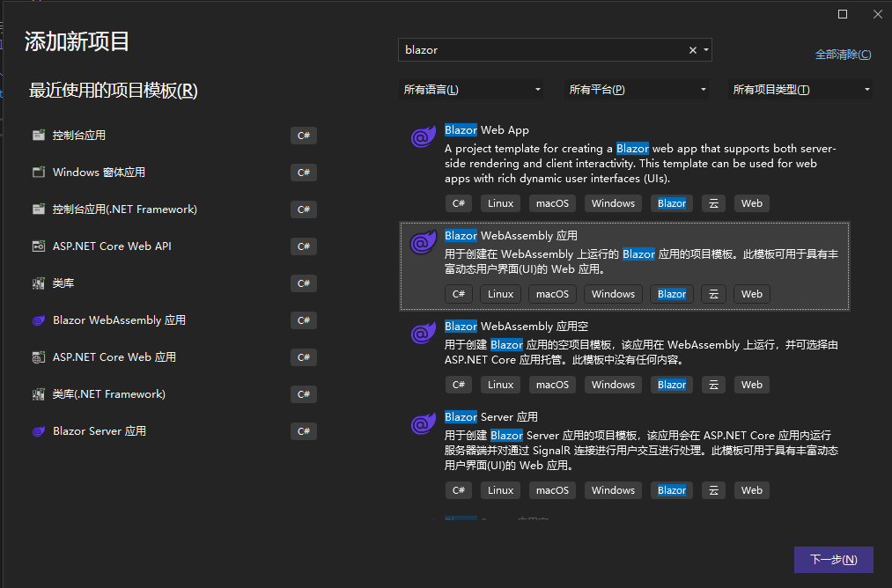The image size is (892, 588).
Task: Click the Web tag under Blazor WebAssembly 应用 result
Action: point(751,294)
